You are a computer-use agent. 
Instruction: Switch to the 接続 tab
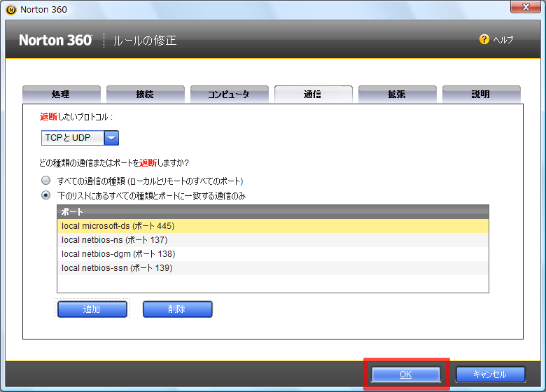[145, 94]
